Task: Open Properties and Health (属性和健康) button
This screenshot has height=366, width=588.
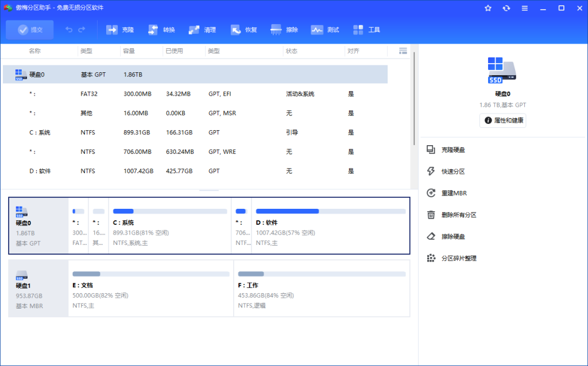Action: point(503,120)
